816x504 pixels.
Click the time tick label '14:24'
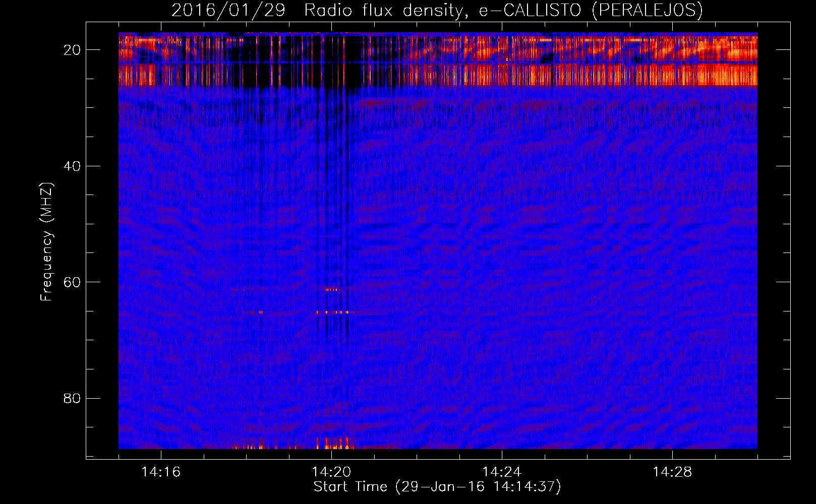coord(502,472)
